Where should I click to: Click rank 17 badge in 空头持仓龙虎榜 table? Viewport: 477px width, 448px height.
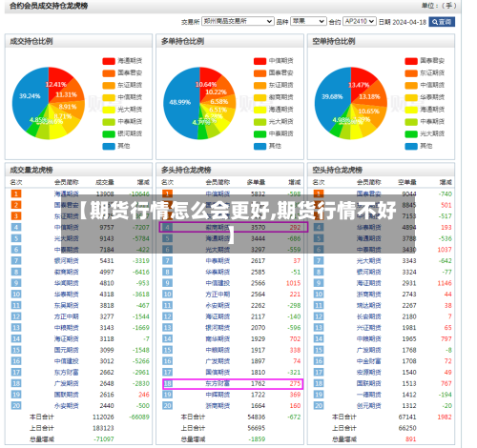click(319, 373)
